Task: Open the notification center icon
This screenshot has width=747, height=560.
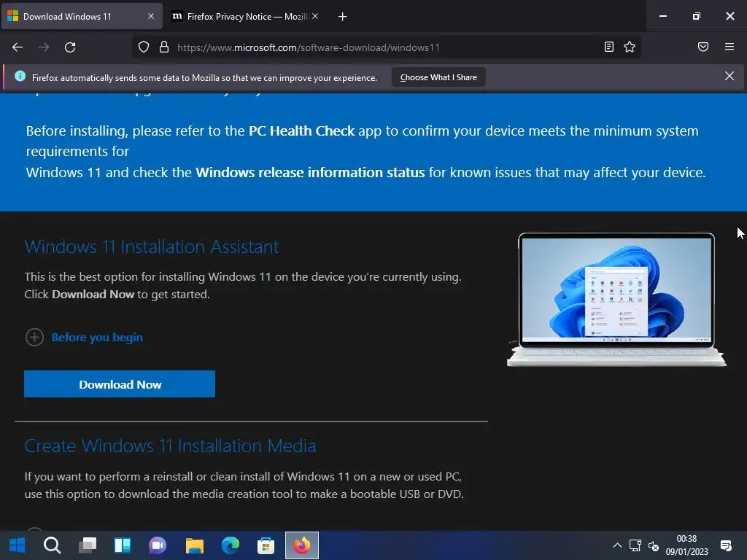Action: coord(726,545)
